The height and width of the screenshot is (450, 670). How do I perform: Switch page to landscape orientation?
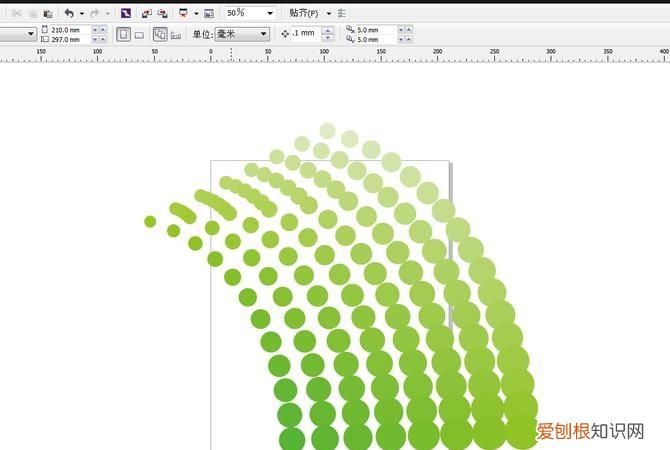click(x=139, y=34)
